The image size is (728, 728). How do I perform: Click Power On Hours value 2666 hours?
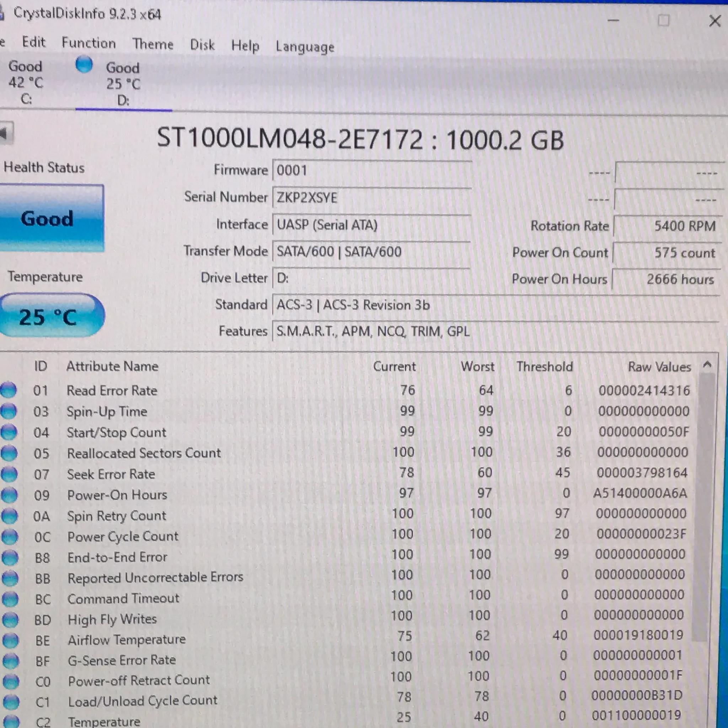666,279
